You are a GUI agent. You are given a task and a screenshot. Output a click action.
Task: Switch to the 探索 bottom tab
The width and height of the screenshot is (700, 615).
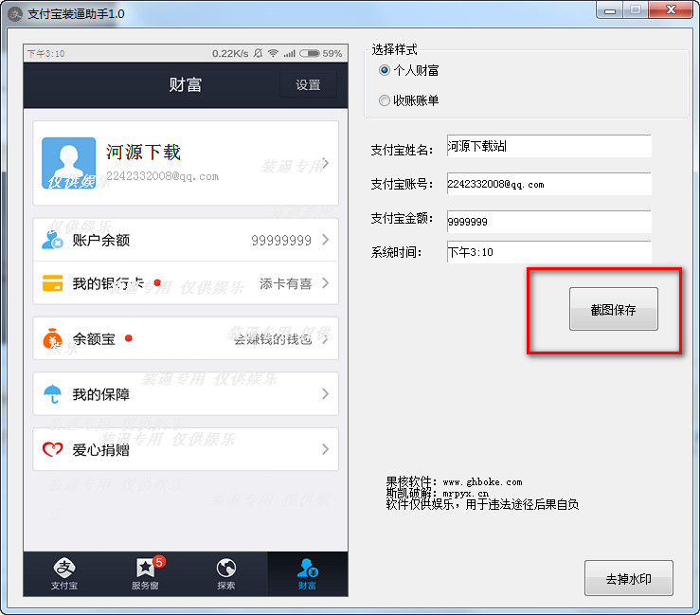pyautogui.click(x=225, y=574)
